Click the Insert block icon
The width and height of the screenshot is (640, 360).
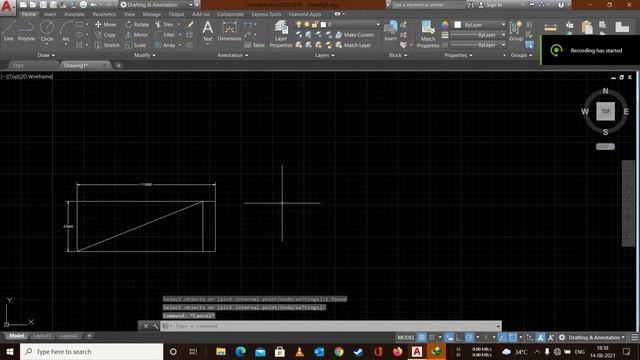coord(391,31)
